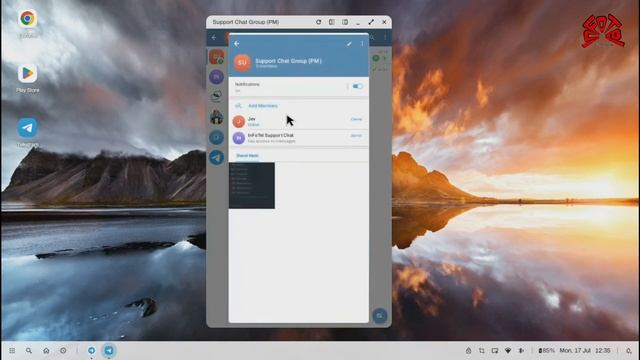Open the Chrome desktop shortcut
Image resolution: width=640 pixels, height=360 pixels.
tap(27, 19)
